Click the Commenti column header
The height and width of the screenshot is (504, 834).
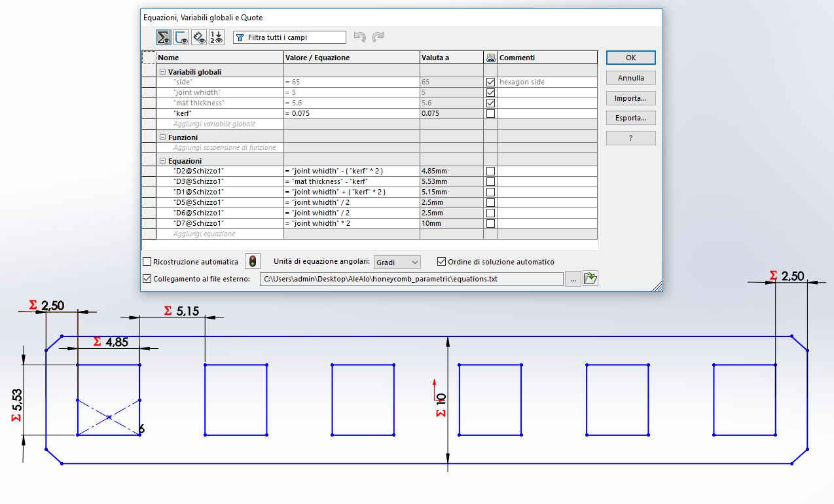pyautogui.click(x=547, y=58)
